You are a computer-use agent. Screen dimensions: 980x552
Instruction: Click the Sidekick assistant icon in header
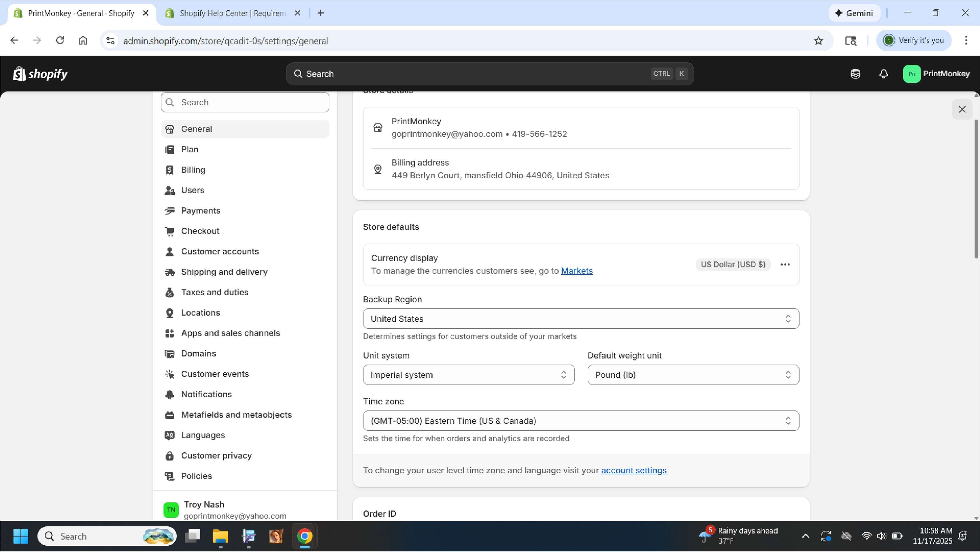pyautogui.click(x=855, y=74)
